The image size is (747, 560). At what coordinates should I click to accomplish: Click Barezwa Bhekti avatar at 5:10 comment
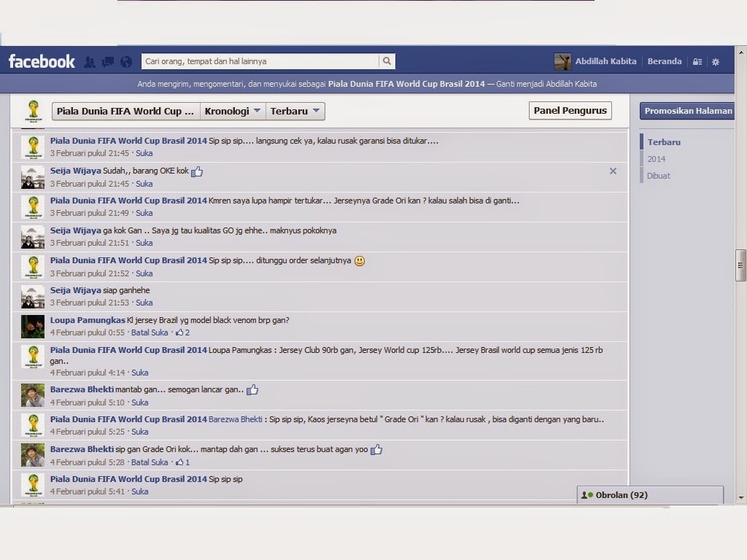pyautogui.click(x=33, y=395)
